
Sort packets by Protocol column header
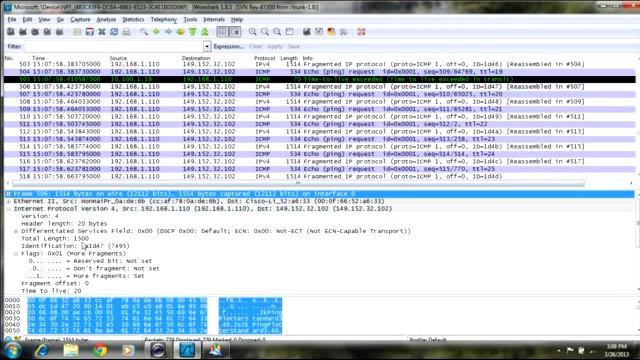click(264, 58)
